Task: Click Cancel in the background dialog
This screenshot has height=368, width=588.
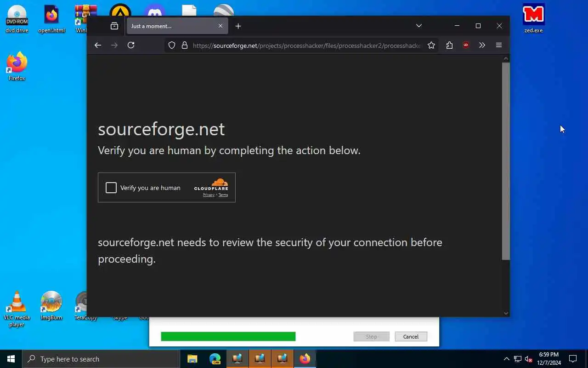Action: point(411,337)
